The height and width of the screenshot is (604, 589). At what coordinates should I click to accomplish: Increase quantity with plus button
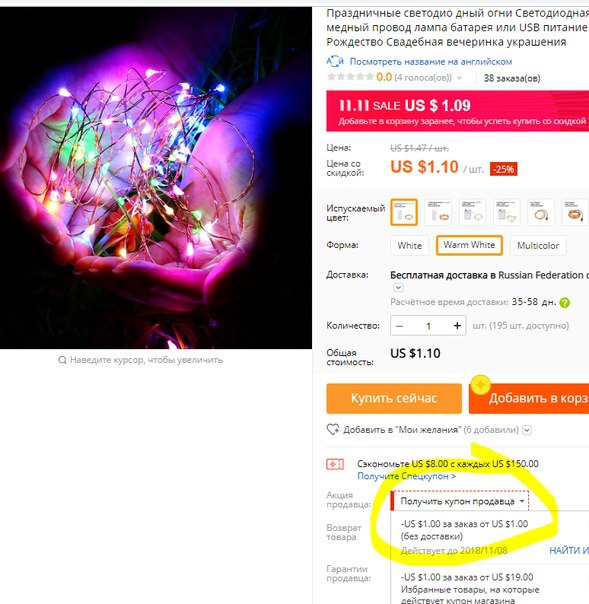point(457,326)
